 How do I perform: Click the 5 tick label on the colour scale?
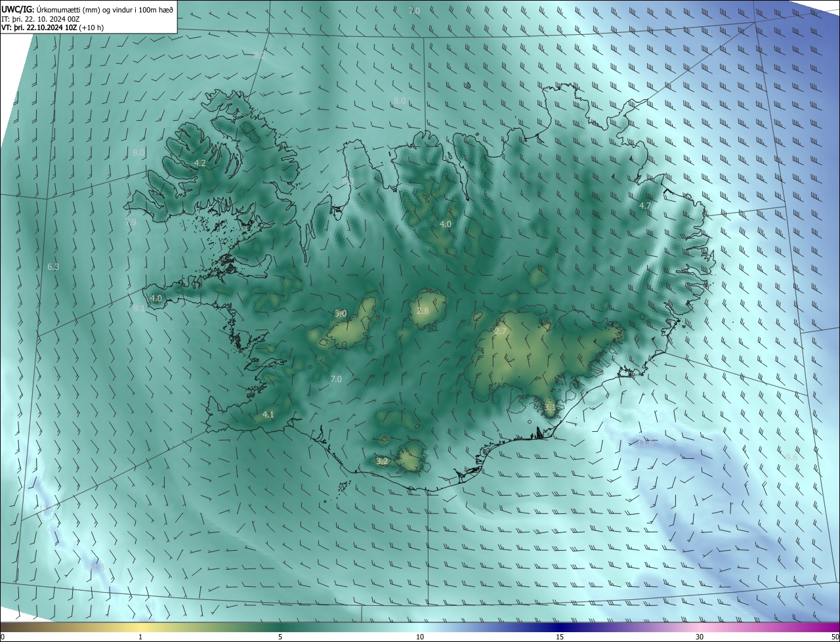click(280, 637)
